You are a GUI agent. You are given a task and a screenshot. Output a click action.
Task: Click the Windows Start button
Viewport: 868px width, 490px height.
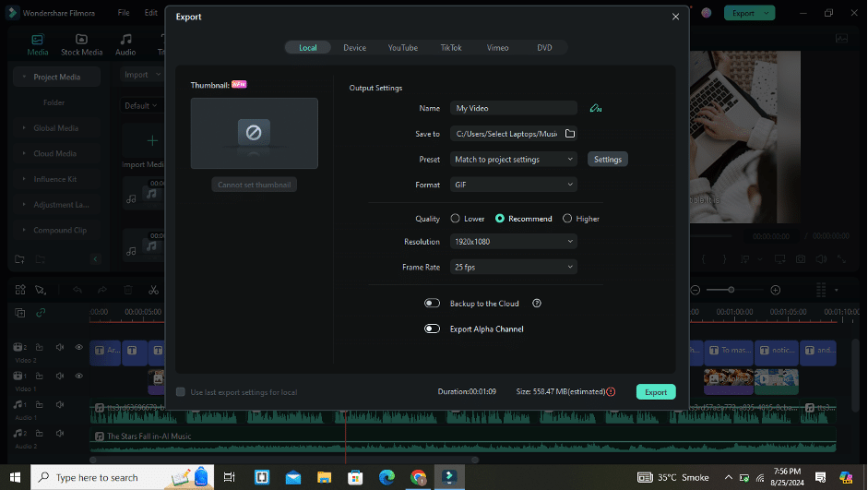click(x=15, y=477)
